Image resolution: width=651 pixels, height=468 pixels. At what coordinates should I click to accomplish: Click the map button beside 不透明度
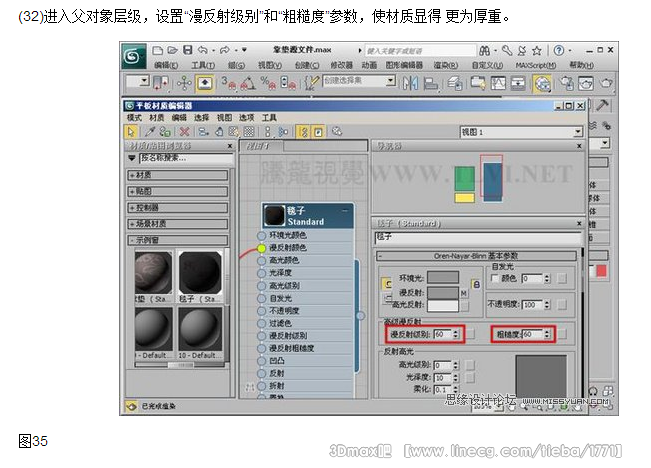pos(562,305)
